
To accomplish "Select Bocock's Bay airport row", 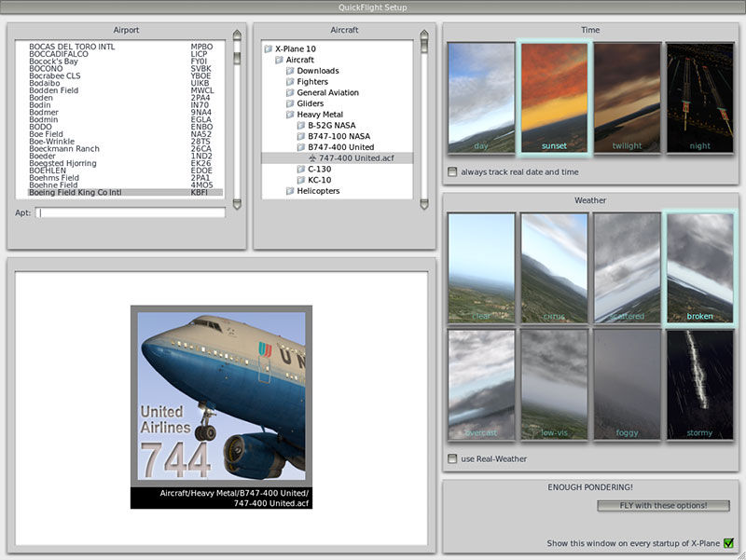I will 126,61.
